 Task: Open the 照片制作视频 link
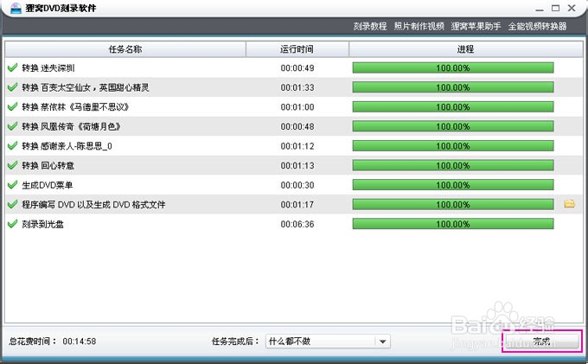[x=419, y=26]
